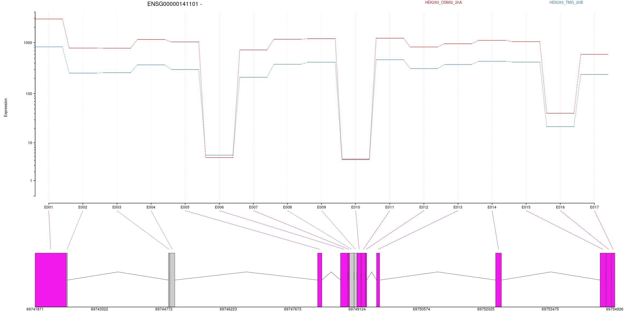The height and width of the screenshot is (322, 644).
Task: Select exon label E002
Action: pyautogui.click(x=83, y=207)
